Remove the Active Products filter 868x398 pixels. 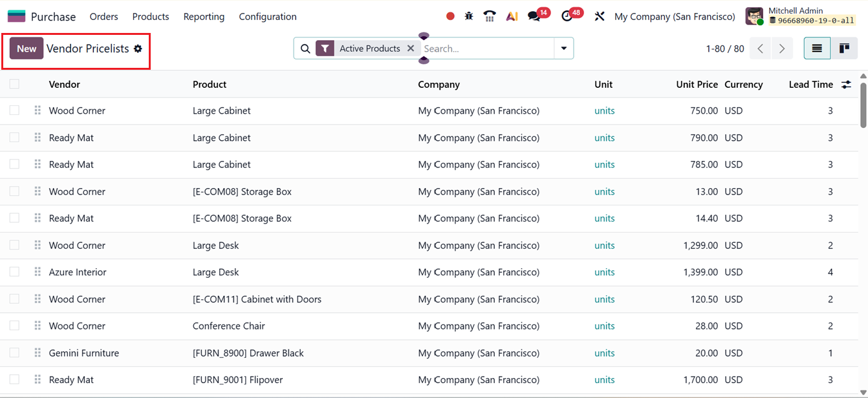[411, 48]
